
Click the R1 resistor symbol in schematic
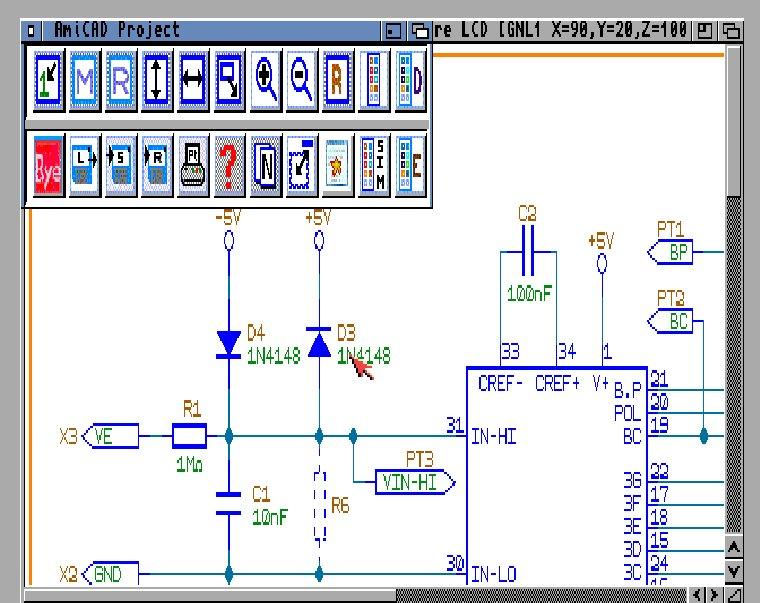pos(189,435)
